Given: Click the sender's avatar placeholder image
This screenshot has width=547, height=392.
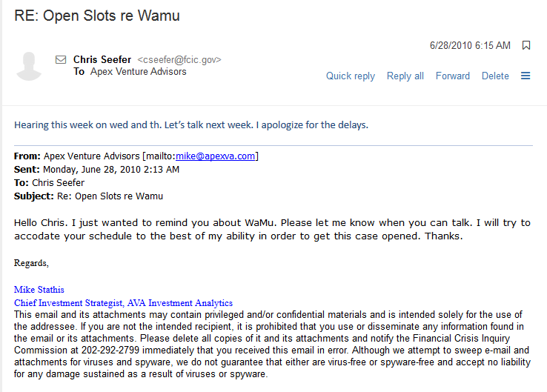Looking at the screenshot, I should [x=29, y=66].
